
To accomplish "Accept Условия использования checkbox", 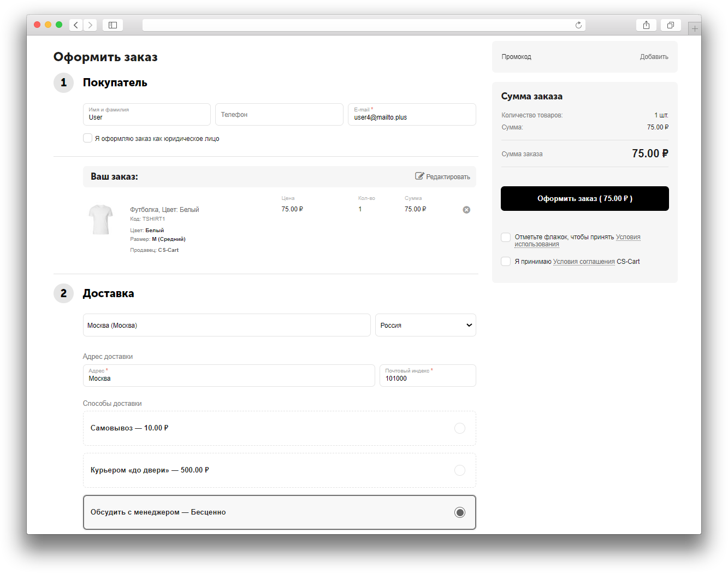I will (x=506, y=237).
